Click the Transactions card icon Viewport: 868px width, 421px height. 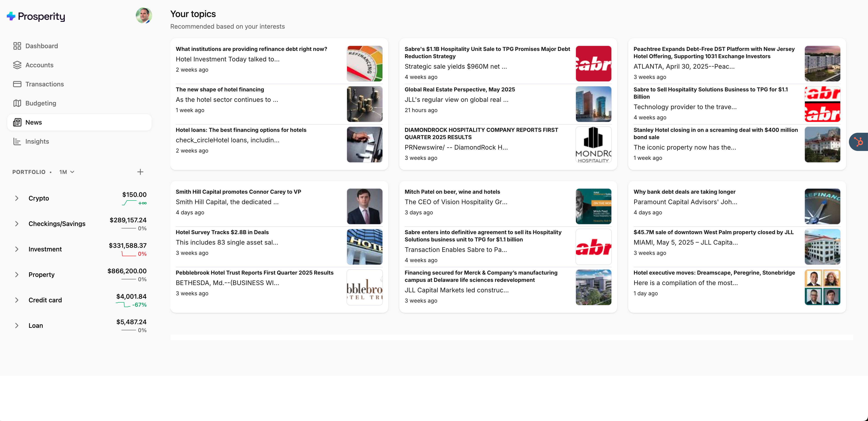point(17,84)
